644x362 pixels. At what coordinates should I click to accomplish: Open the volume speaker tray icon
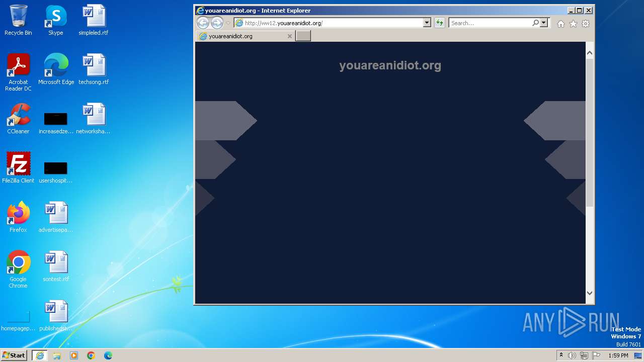(572, 355)
